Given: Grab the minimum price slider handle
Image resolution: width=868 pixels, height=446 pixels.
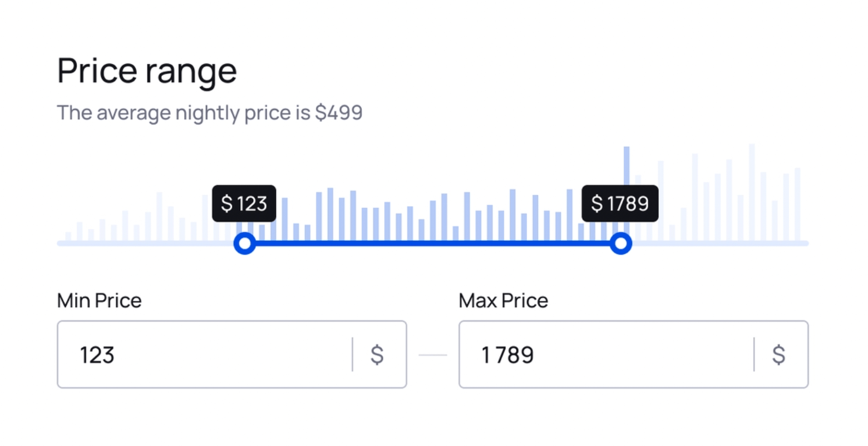Looking at the screenshot, I should pos(244,244).
